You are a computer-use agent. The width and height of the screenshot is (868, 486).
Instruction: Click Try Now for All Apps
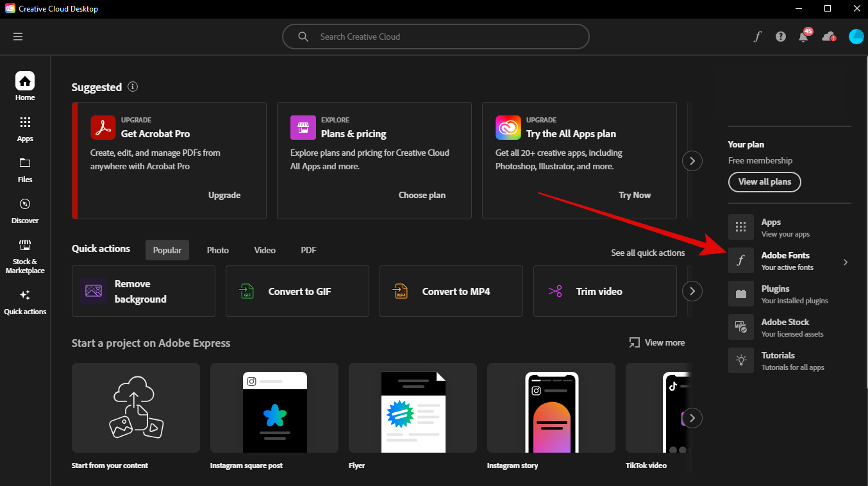pyautogui.click(x=635, y=195)
